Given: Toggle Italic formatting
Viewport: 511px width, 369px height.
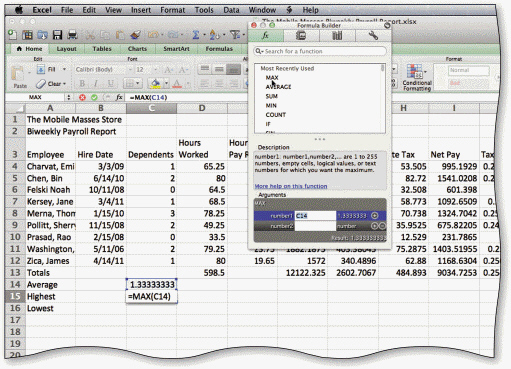Looking at the screenshot, I should (96, 83).
